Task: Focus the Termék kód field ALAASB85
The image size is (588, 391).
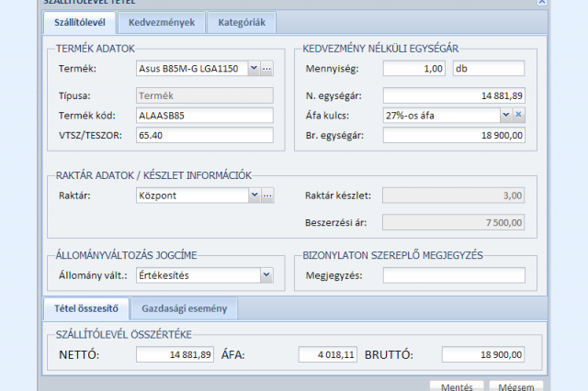Action: pyautogui.click(x=205, y=116)
